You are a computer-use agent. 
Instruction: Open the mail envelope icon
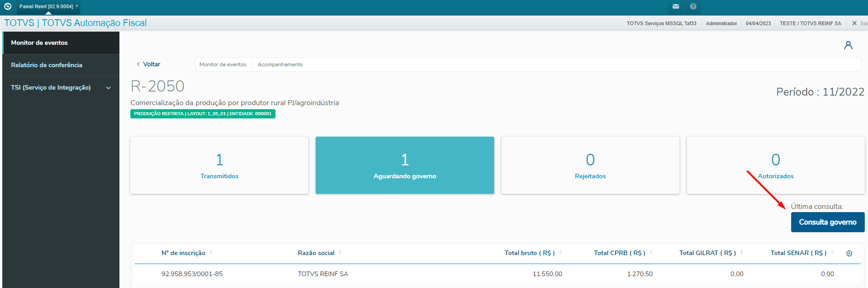pos(676,6)
